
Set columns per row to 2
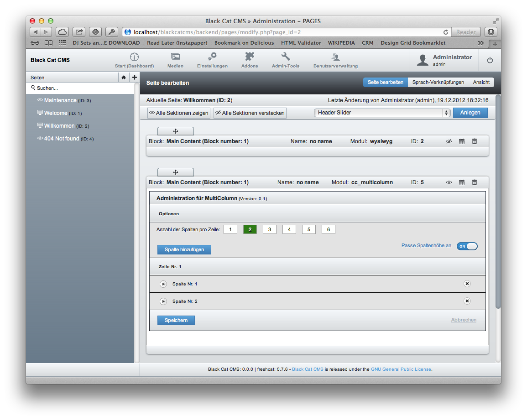[x=250, y=229]
